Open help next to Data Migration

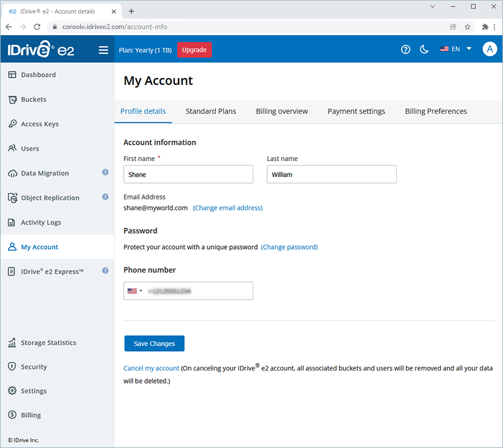[x=105, y=172]
